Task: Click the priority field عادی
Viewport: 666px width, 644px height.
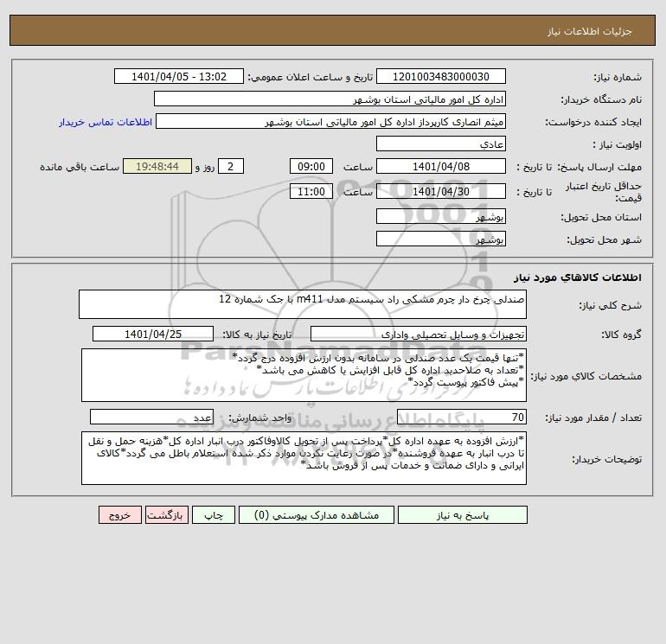Action: point(441,143)
